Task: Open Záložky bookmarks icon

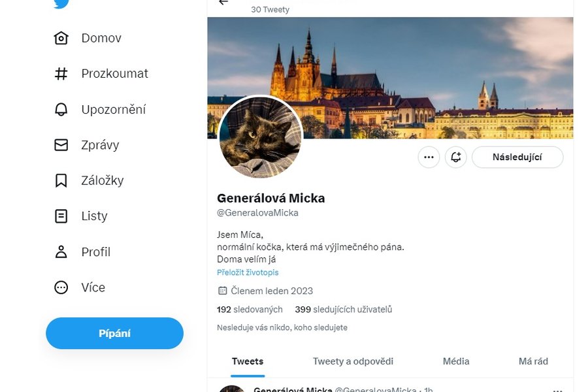Action: click(61, 180)
